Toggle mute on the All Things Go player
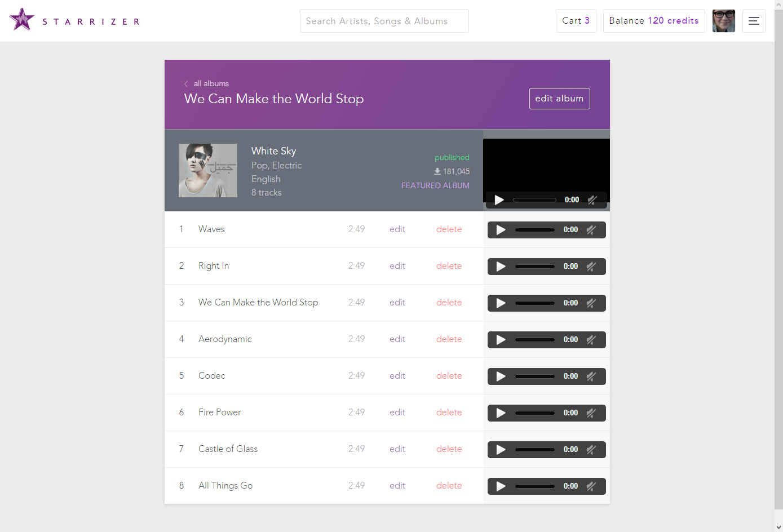The width and height of the screenshot is (783, 532). pos(591,486)
